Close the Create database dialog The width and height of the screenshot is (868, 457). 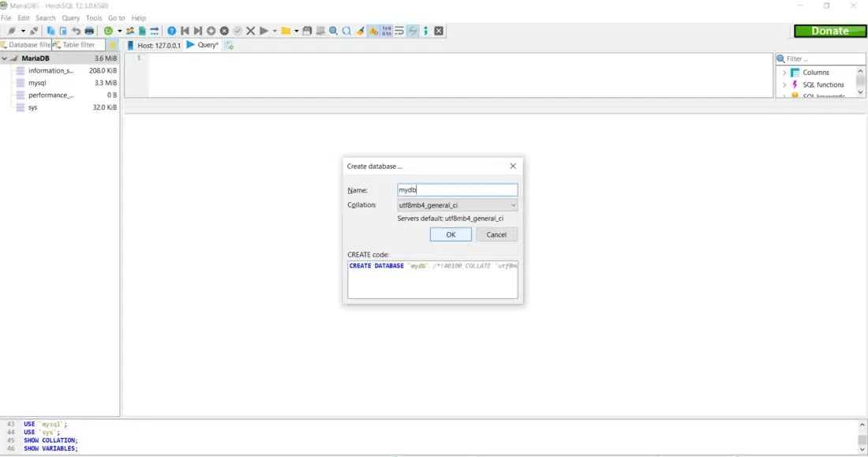point(513,166)
